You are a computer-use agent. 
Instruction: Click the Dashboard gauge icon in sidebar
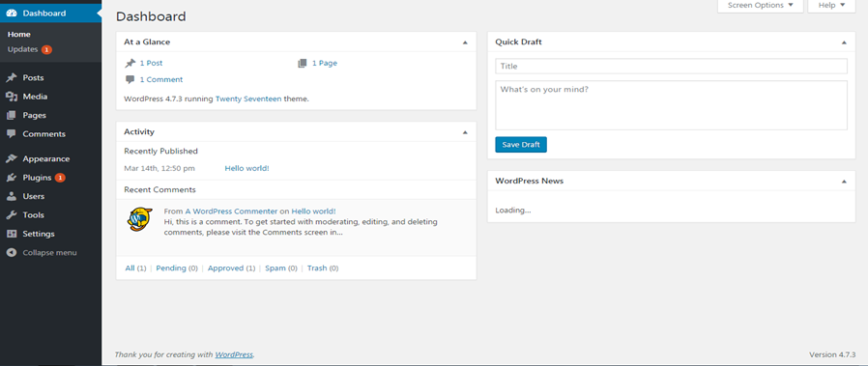(12, 13)
